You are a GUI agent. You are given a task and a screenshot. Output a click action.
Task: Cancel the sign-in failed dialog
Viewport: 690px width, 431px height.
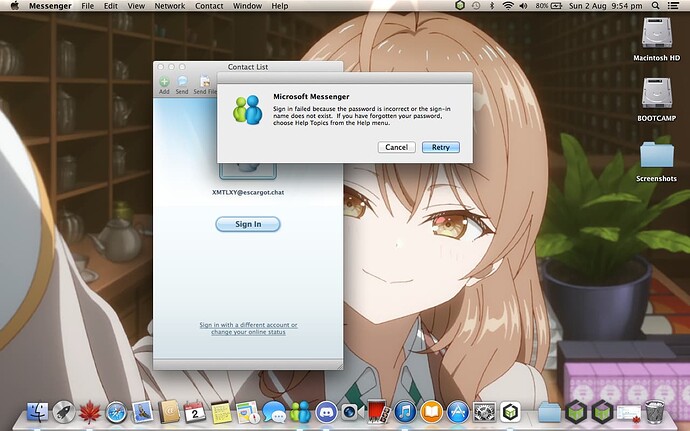[x=396, y=147]
